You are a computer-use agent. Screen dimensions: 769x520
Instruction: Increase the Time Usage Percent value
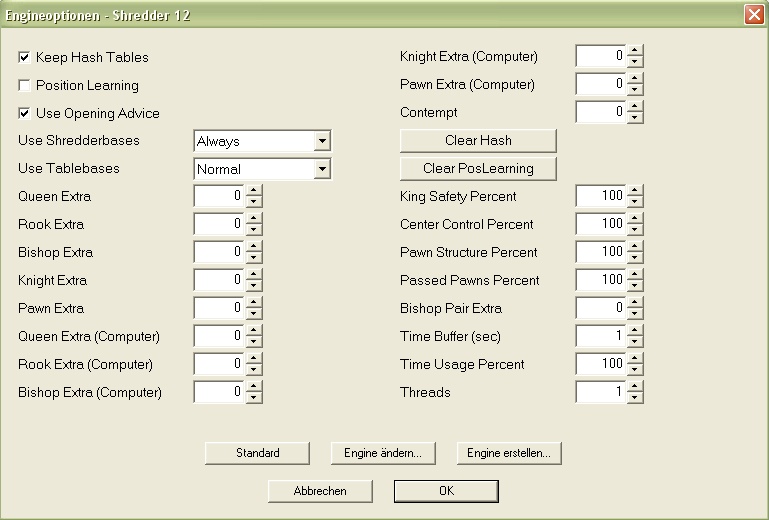[635, 359]
